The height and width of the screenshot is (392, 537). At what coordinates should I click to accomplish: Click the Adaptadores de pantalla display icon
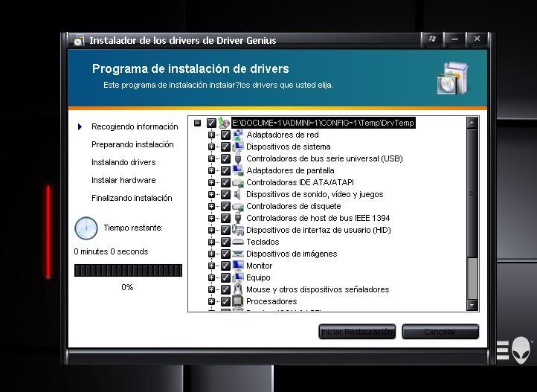pyautogui.click(x=238, y=170)
